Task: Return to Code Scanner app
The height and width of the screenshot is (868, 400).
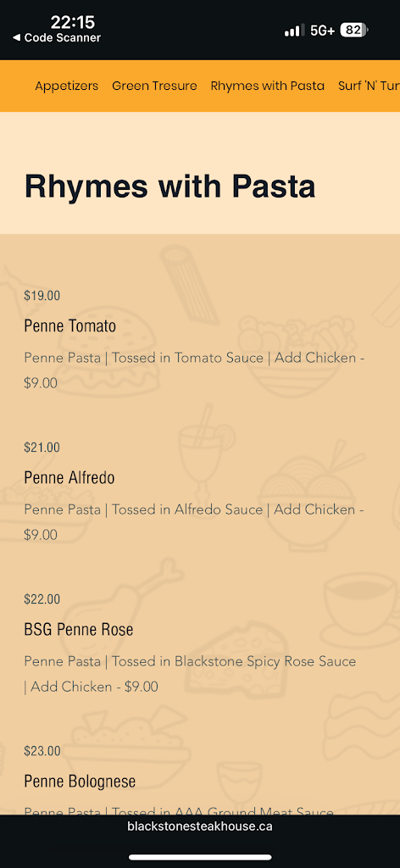Action: coord(57,37)
